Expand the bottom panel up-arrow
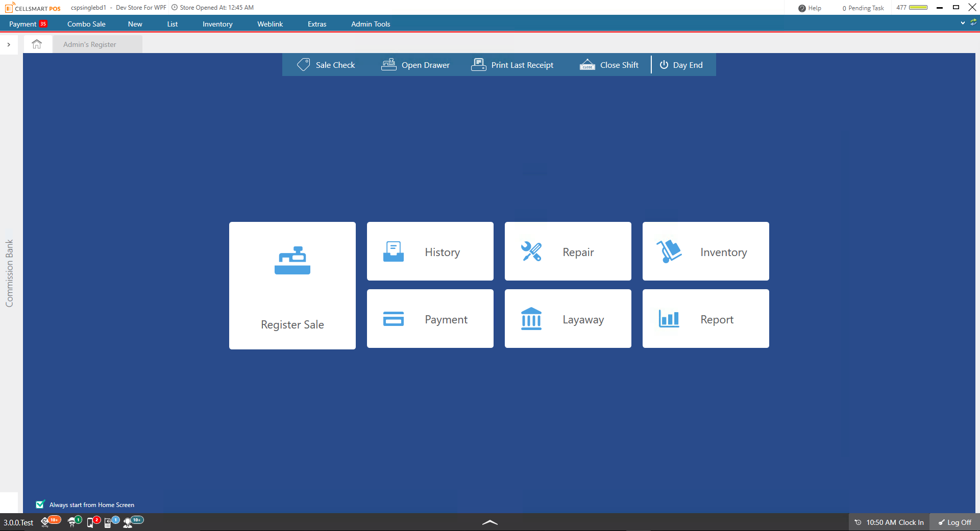Image resolution: width=980 pixels, height=531 pixels. (x=490, y=522)
